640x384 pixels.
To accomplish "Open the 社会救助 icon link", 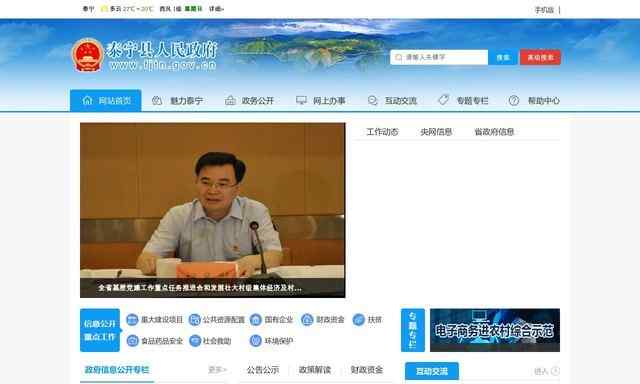I will [x=195, y=341].
